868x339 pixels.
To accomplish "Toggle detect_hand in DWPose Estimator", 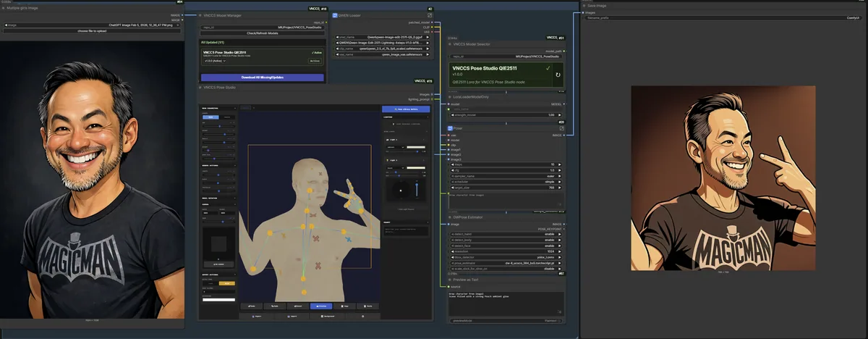I will pos(506,235).
